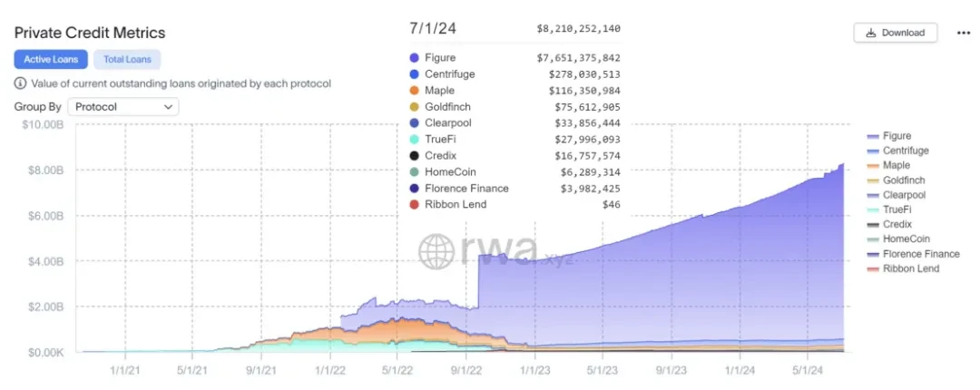The height and width of the screenshot is (390, 980).
Task: Open the Group By Protocol dropdown
Action: (x=122, y=107)
